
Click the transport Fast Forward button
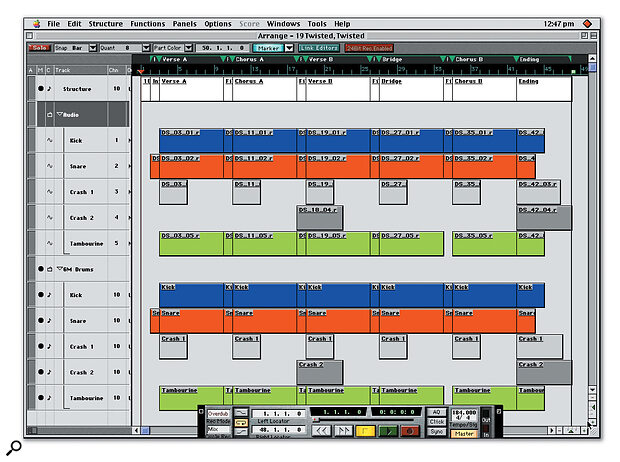343,431
